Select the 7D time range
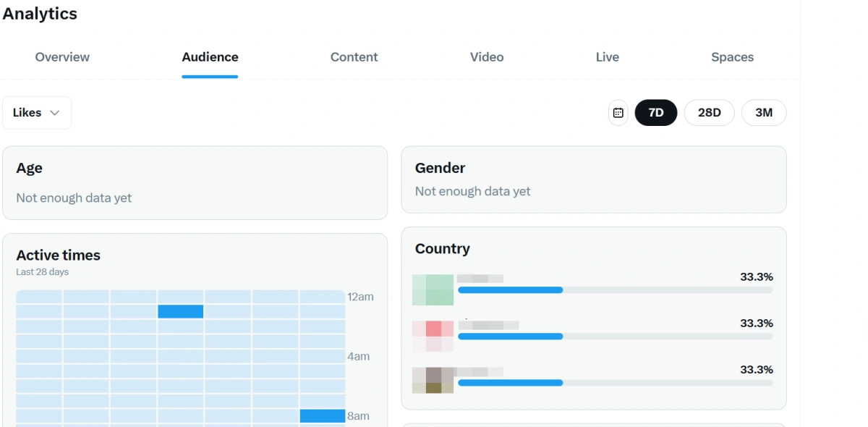The image size is (868, 427). point(656,113)
